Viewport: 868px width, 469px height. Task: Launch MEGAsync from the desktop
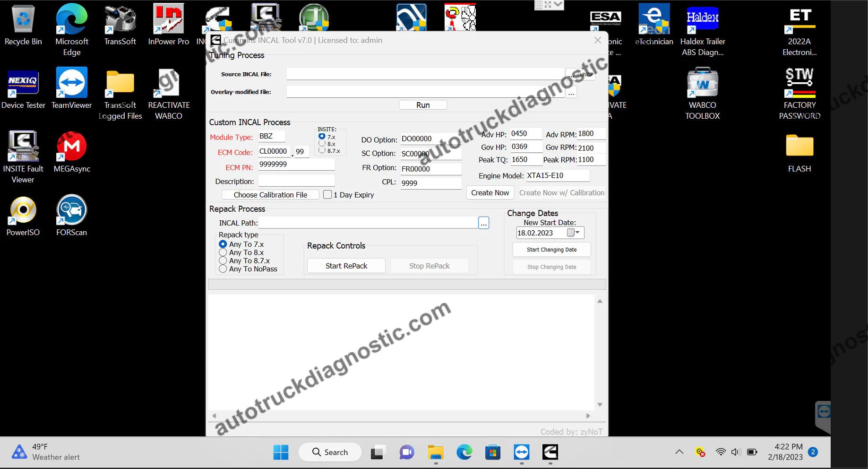(72, 152)
